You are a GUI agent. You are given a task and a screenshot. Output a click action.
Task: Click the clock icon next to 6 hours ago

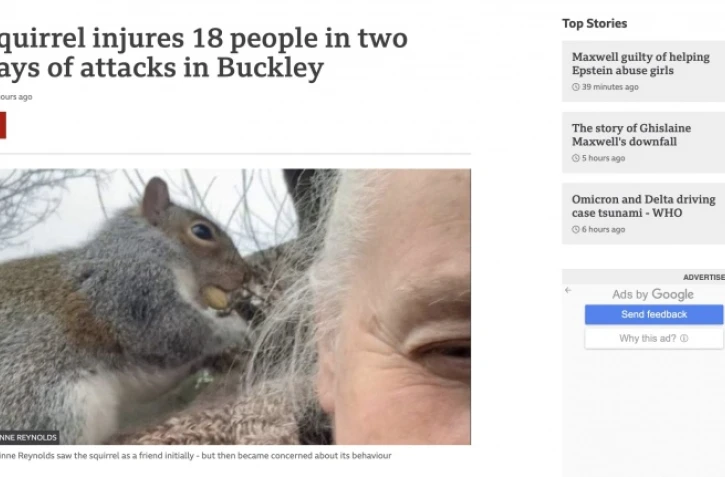(x=576, y=229)
